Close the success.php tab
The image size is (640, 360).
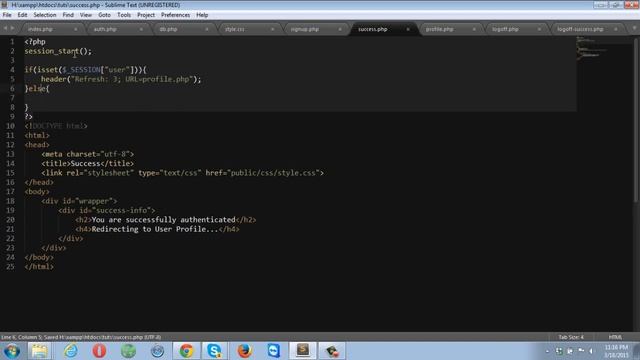point(407,29)
